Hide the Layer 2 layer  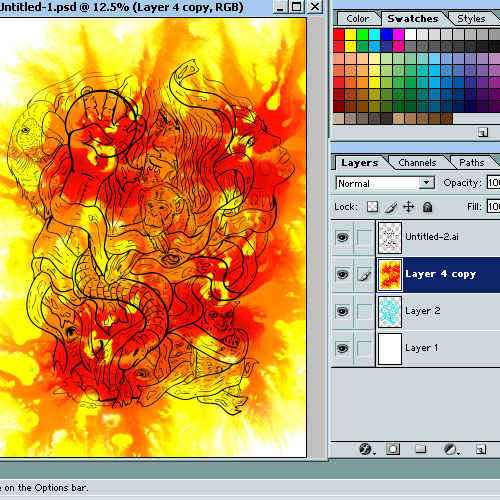tap(342, 312)
